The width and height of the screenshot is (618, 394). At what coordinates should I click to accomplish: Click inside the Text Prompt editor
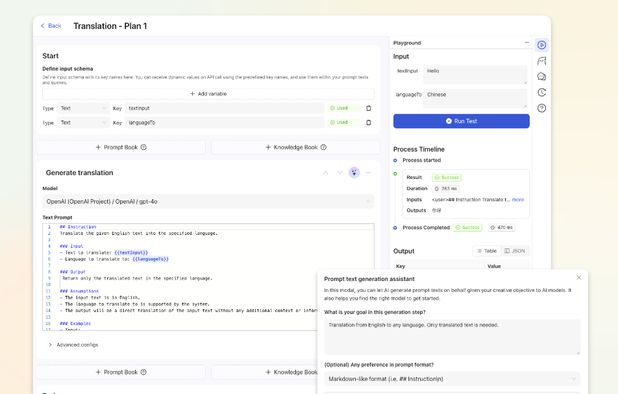(x=208, y=277)
